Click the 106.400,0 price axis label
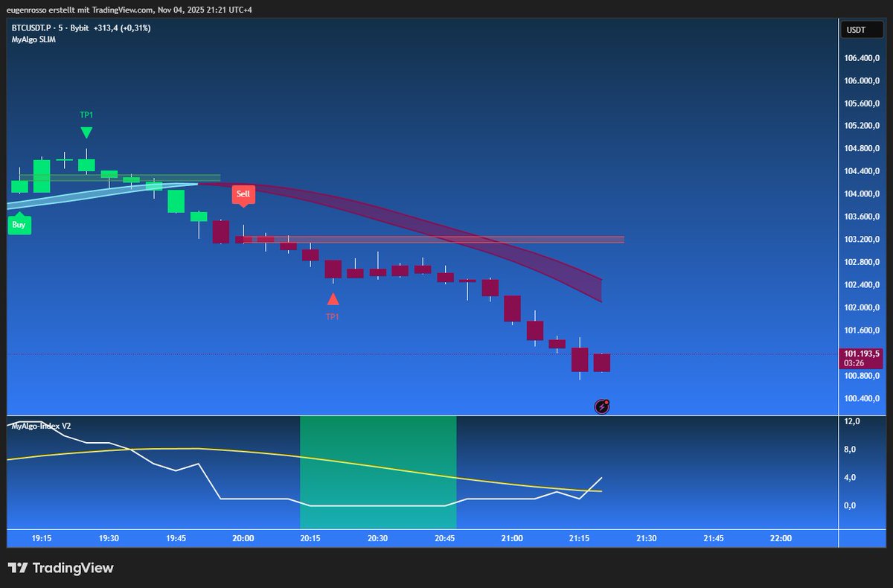The height and width of the screenshot is (588, 893). pos(860,58)
